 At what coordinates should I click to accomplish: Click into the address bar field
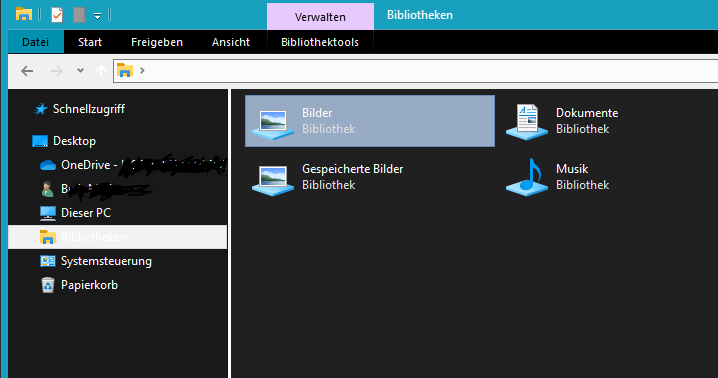click(415, 71)
